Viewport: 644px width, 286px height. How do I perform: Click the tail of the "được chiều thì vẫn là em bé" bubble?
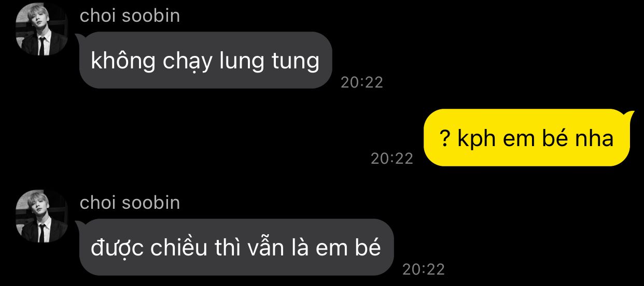tap(80, 225)
